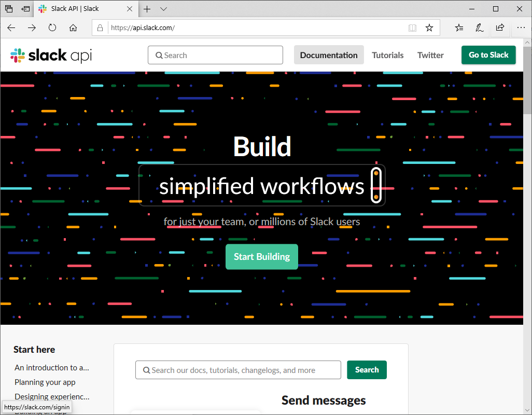Go back to the previous page
Screen dimensions: 532x415
pos(11,28)
